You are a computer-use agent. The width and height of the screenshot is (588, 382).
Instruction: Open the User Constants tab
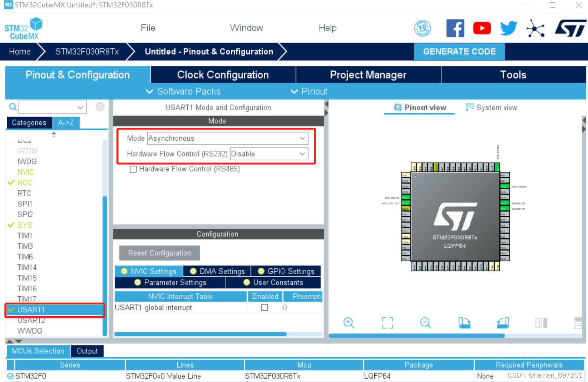point(273,283)
